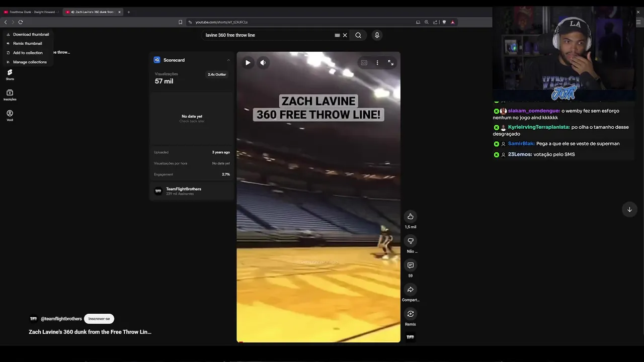Open Você (You) in sidebar
644x362 pixels.
10,116
